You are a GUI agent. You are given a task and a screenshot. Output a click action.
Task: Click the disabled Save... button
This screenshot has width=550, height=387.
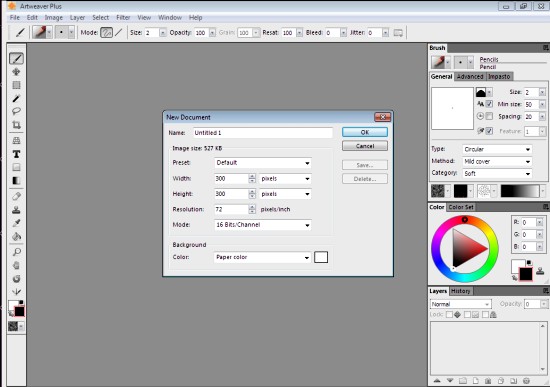point(365,165)
